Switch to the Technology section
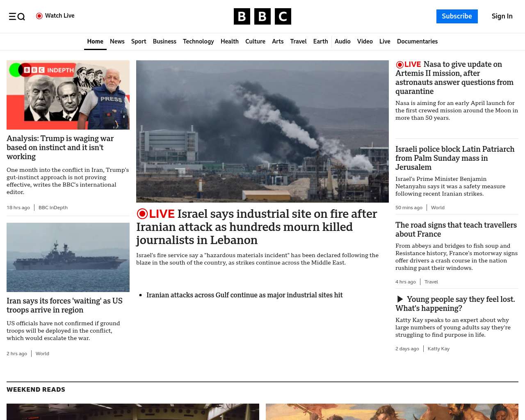Viewport: 525px width, 420px height. click(198, 41)
